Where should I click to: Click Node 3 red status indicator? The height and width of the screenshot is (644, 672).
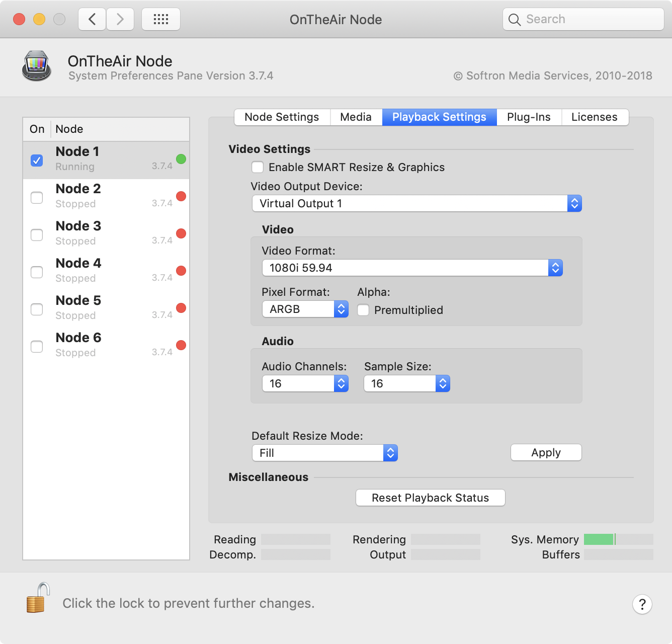181,233
